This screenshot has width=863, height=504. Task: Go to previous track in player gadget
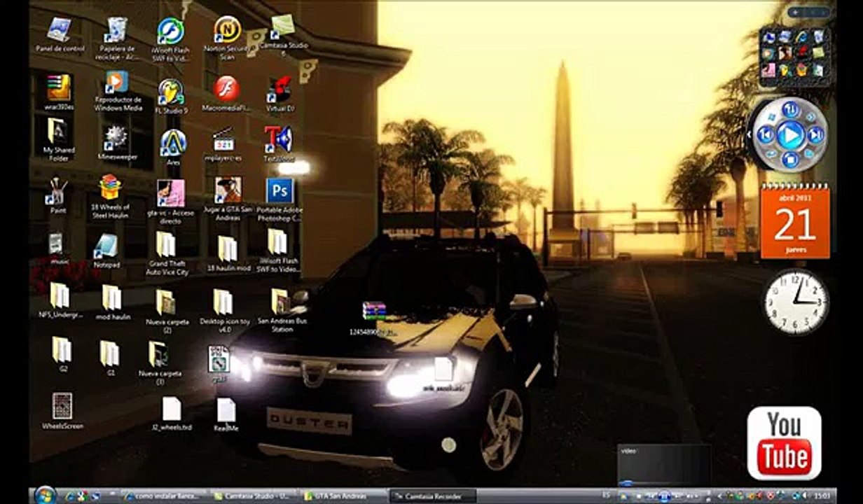(766, 134)
